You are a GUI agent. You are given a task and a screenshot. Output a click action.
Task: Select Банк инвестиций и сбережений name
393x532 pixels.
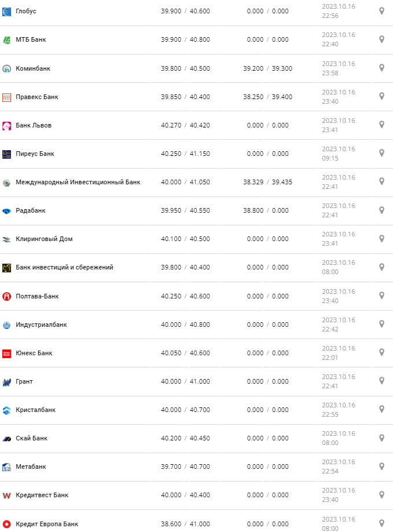click(x=64, y=267)
